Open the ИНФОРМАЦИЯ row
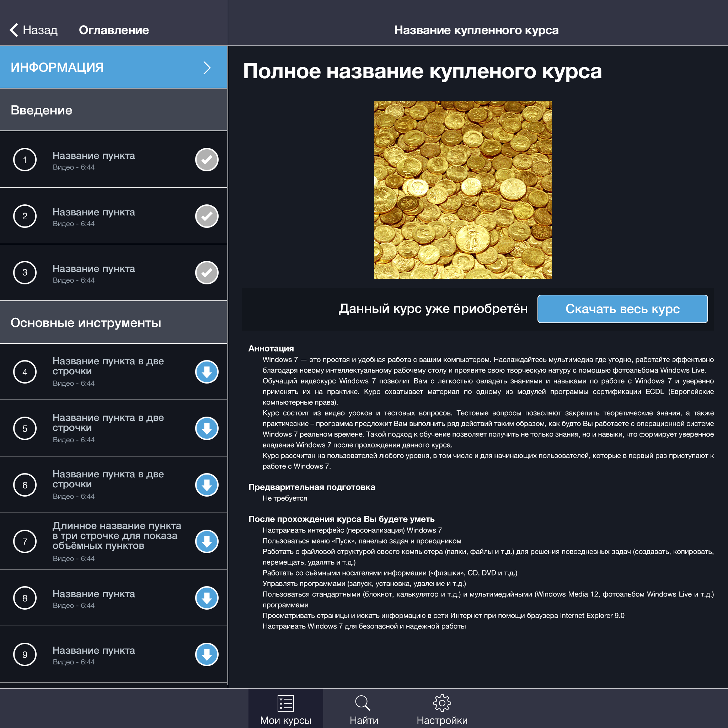Viewport: 728px width, 728px height. coord(114,67)
